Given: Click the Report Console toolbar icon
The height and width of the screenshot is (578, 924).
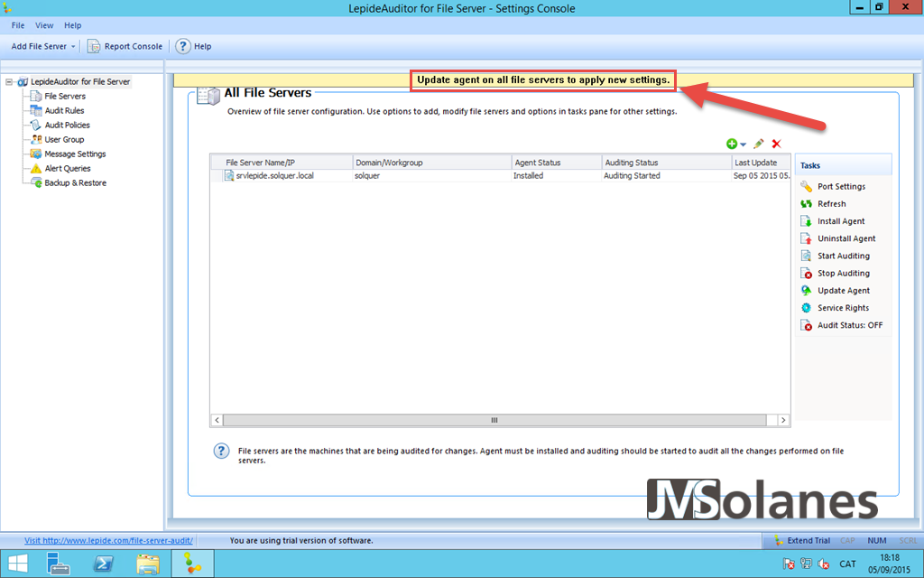Looking at the screenshot, I should tap(94, 46).
